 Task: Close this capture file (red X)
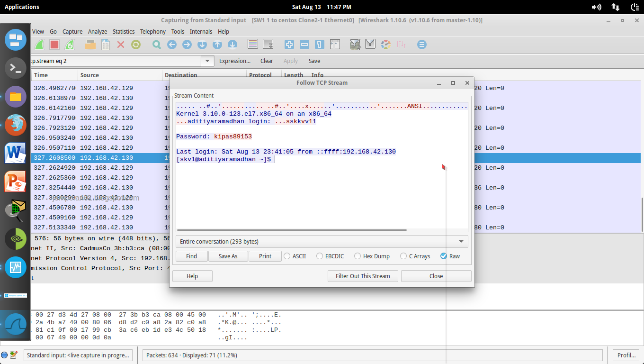(121, 45)
